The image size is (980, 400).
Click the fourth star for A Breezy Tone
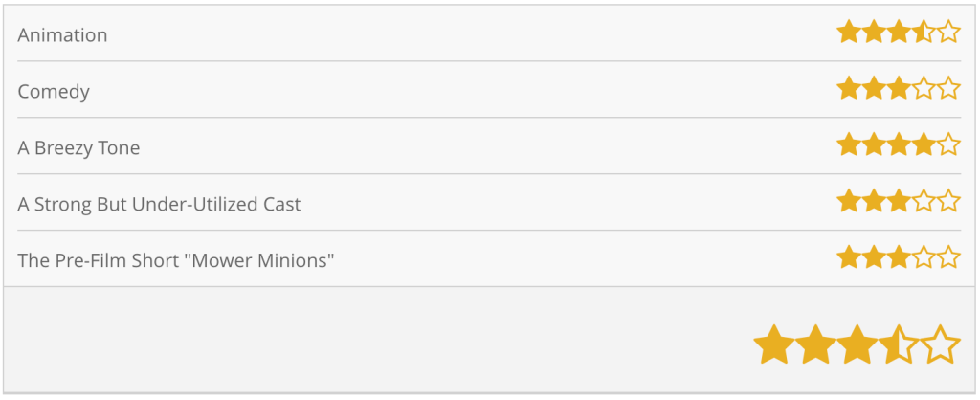pos(924,145)
